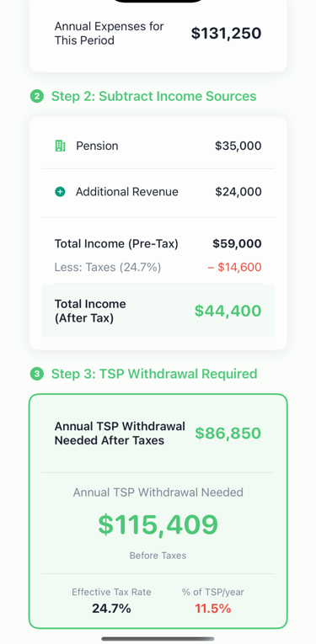Viewport: 316px width, 644px height.
Task: Tap the large $115,409 withdrawal figure
Action: tap(158, 524)
